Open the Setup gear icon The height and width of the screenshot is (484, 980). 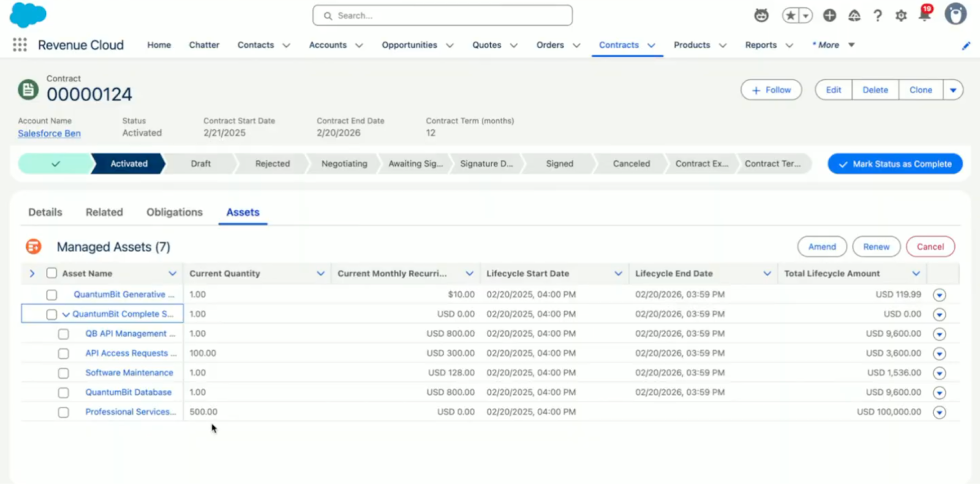(901, 16)
